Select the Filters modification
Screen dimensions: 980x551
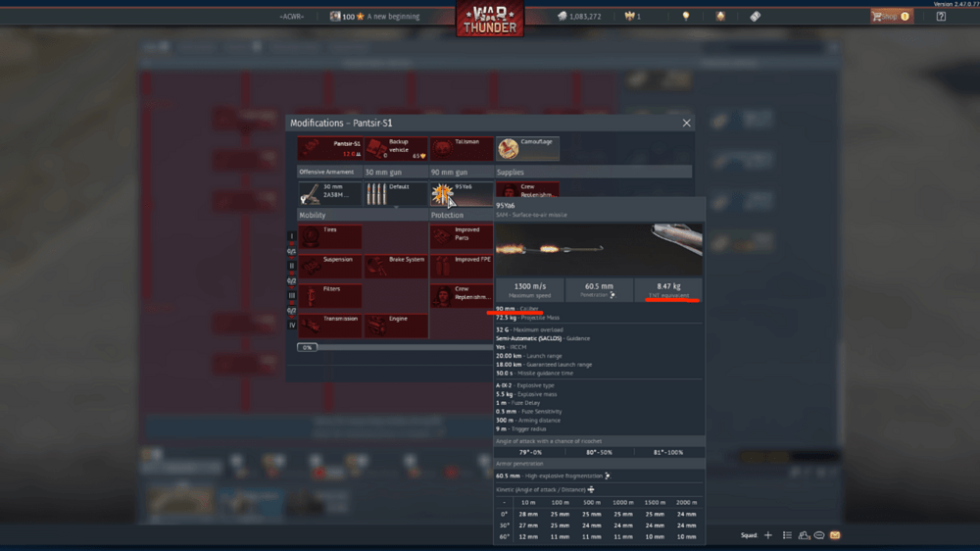tap(330, 296)
